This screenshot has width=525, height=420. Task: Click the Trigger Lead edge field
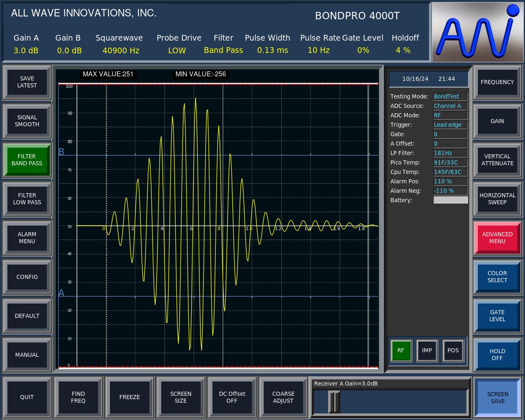[450, 125]
